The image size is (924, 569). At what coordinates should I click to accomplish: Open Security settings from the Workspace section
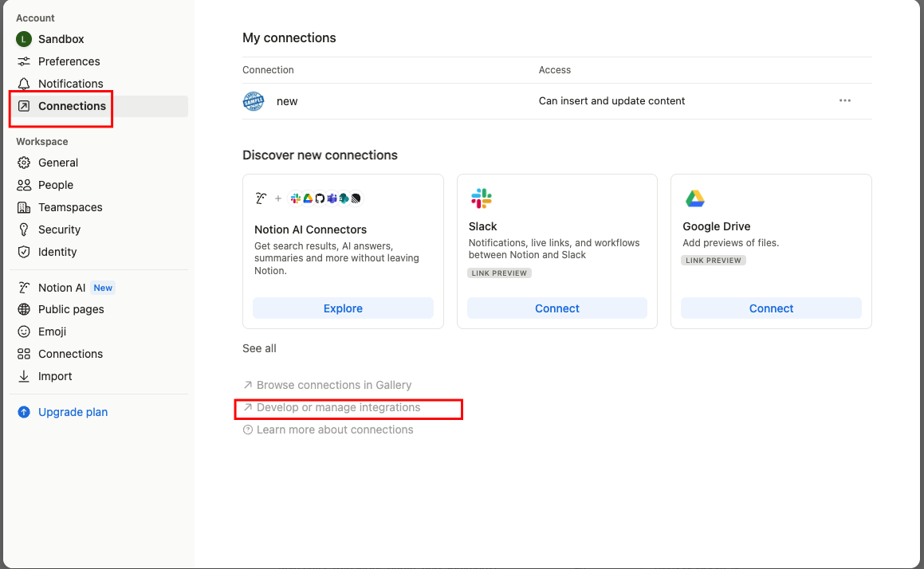tap(60, 230)
